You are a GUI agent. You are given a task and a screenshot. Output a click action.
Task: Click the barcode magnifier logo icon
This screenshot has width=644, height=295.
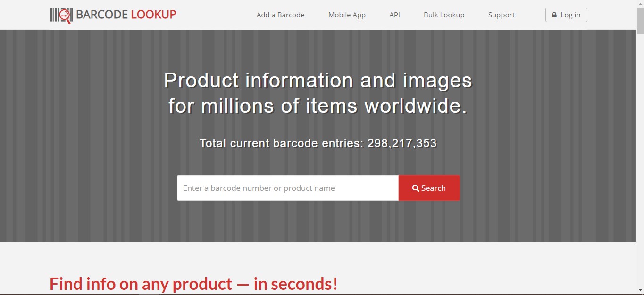(x=61, y=15)
